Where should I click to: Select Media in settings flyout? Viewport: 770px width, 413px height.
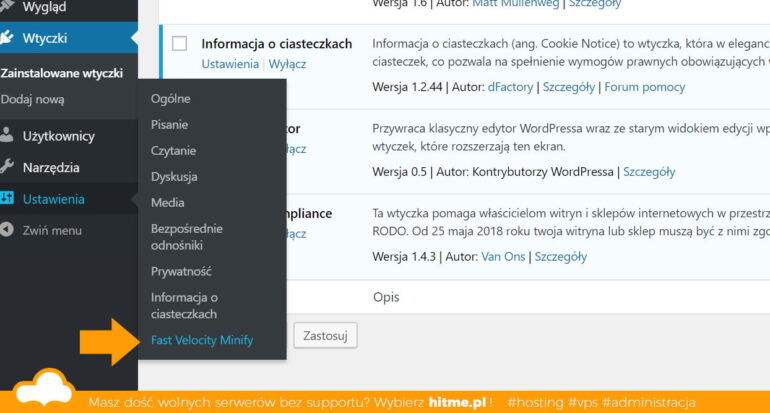(x=167, y=202)
